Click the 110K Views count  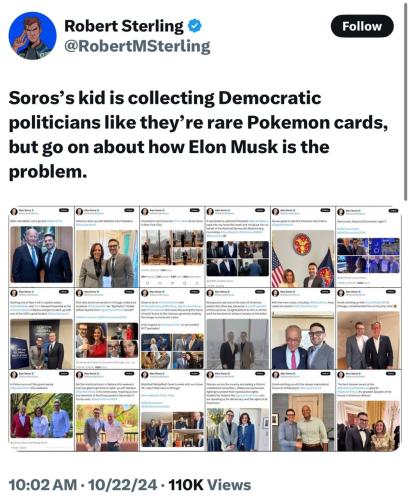tap(210, 485)
